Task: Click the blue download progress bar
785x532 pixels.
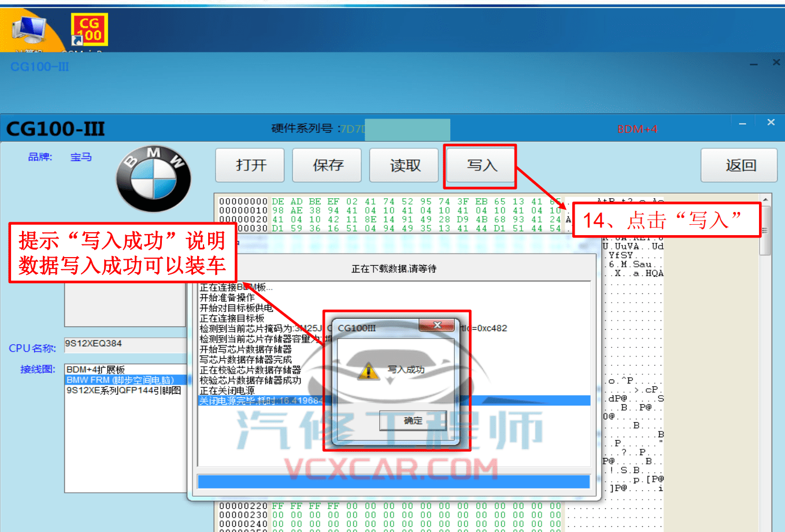Action: 393,481
